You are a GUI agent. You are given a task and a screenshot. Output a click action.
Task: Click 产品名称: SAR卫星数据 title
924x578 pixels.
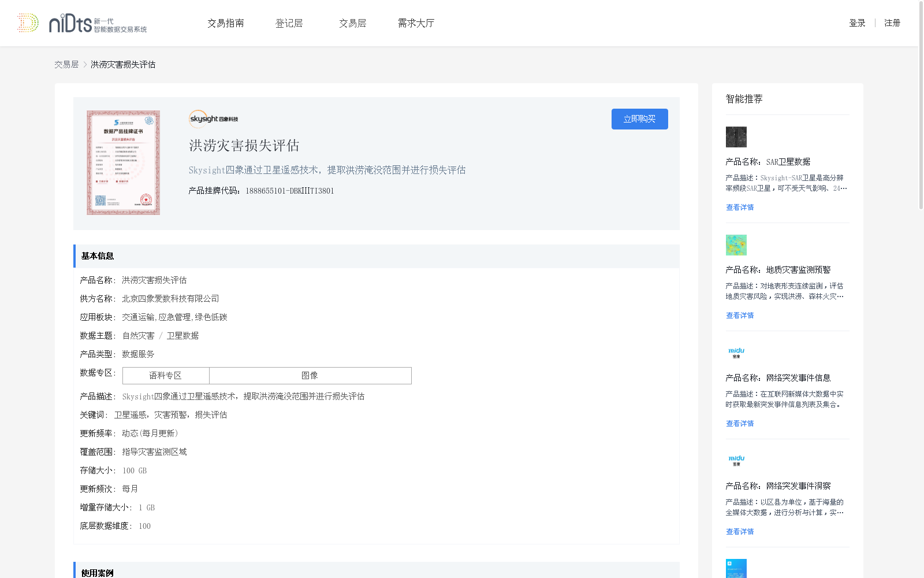pos(768,162)
